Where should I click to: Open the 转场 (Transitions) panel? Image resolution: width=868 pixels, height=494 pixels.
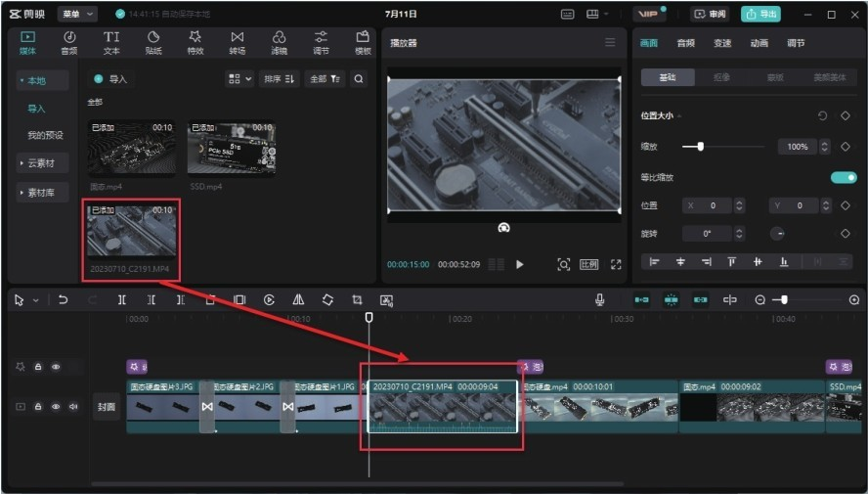coord(237,42)
